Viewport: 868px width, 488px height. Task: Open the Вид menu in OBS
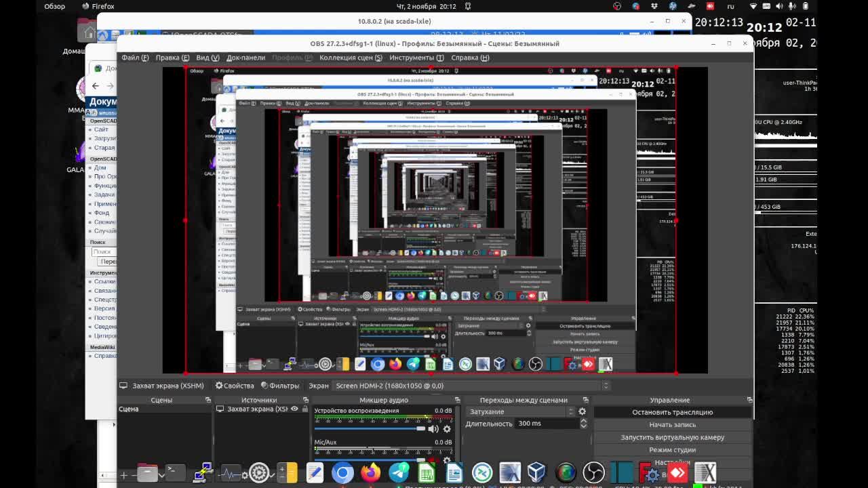coord(208,58)
